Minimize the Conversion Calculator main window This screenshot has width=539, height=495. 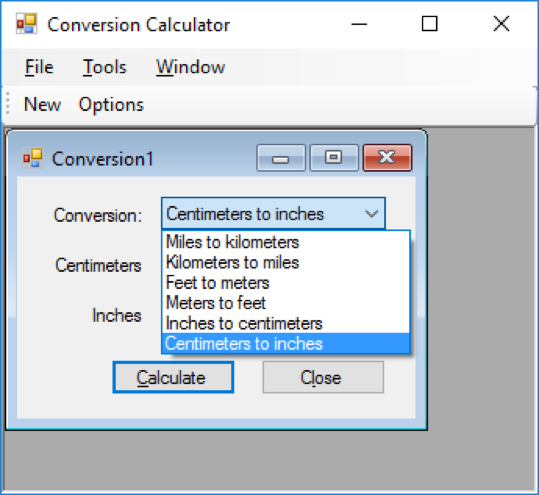359,24
